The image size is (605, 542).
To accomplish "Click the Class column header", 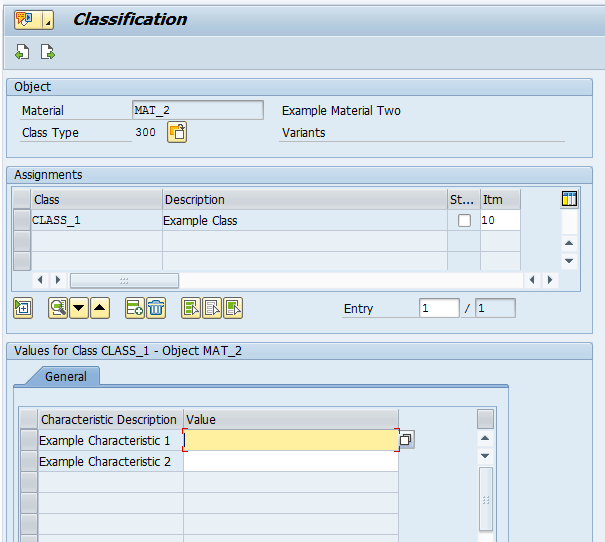I will coord(96,199).
